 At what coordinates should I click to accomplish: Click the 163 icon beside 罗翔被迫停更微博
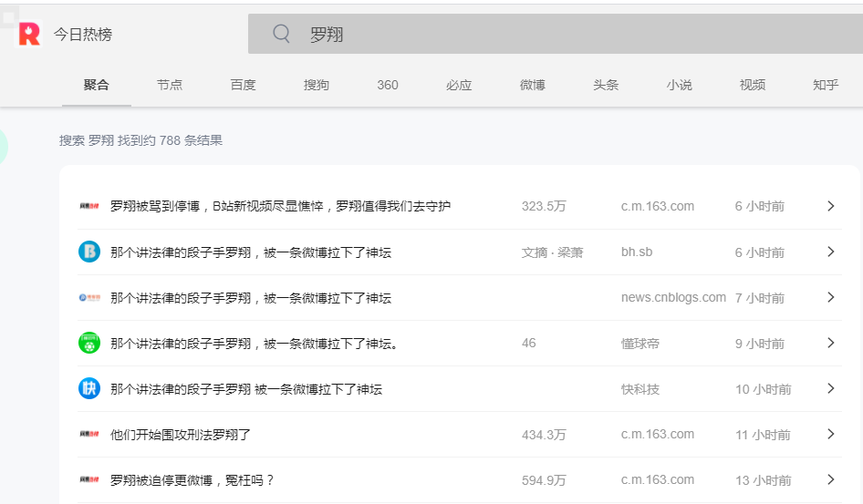(89, 479)
